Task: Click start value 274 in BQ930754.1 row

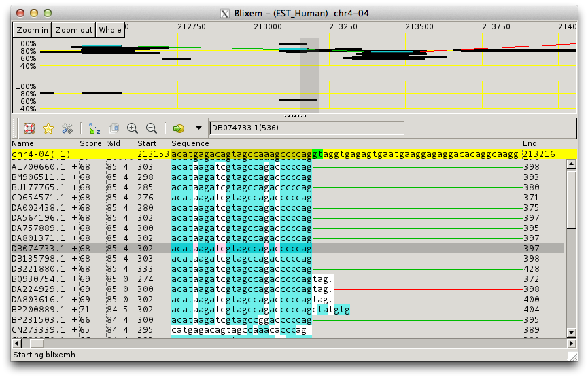Action: click(145, 279)
